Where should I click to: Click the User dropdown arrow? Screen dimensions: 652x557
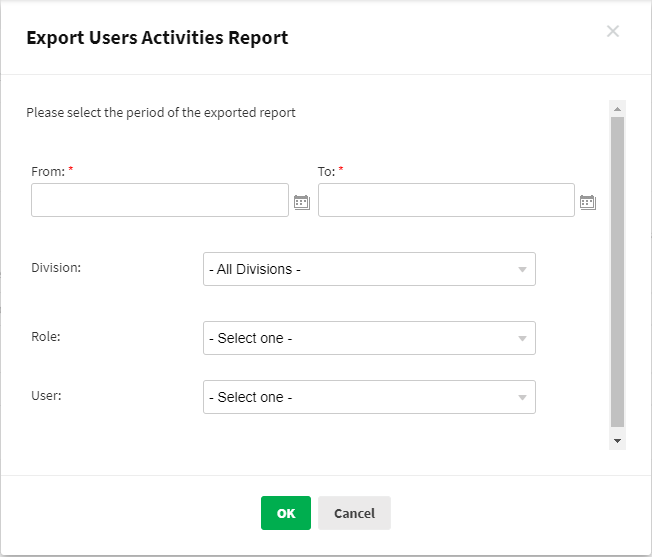tap(522, 398)
